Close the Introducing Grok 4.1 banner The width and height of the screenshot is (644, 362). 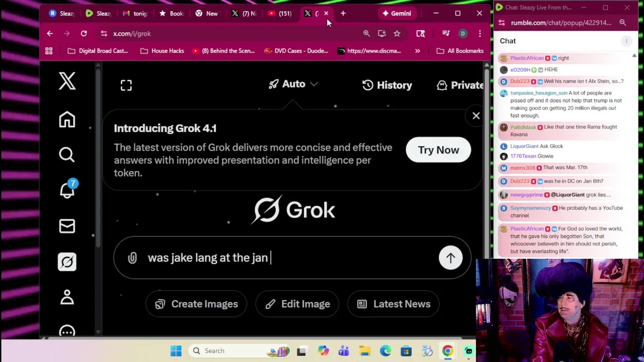(x=476, y=116)
